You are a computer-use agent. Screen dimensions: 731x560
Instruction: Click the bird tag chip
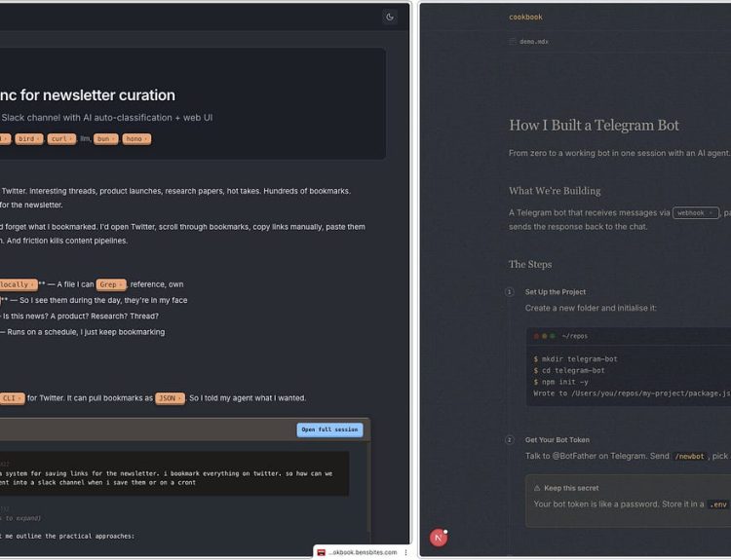pos(27,138)
